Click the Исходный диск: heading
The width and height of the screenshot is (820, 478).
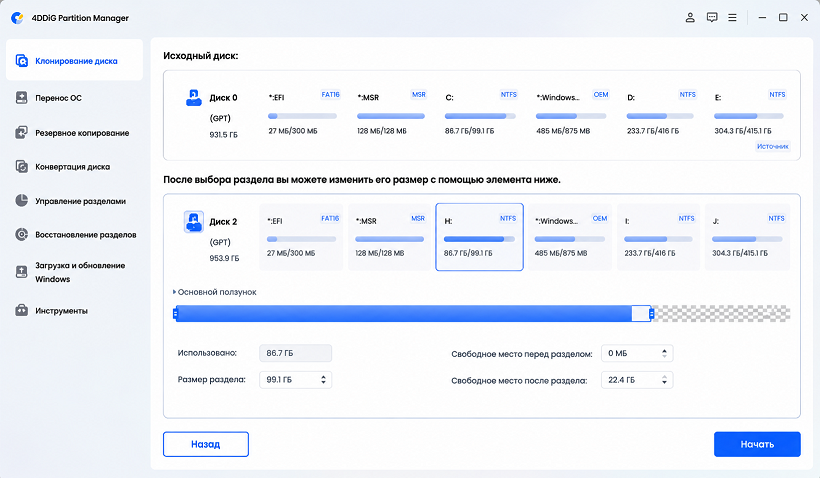200,55
